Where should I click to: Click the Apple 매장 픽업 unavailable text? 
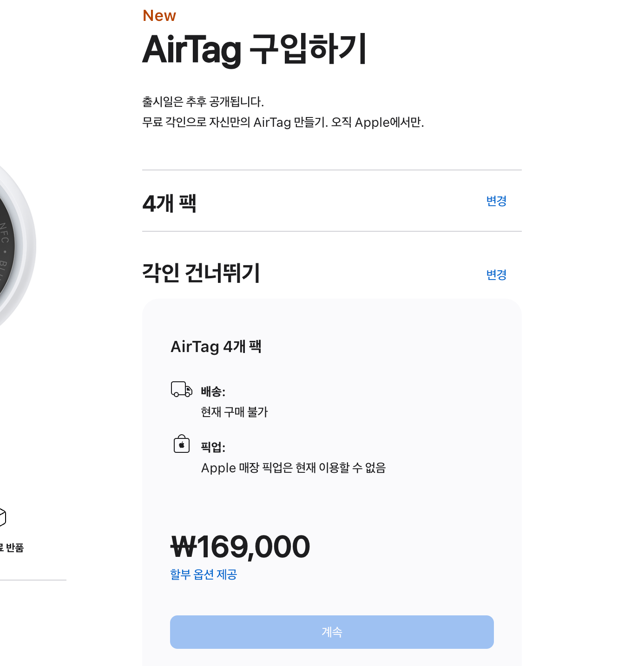[293, 468]
